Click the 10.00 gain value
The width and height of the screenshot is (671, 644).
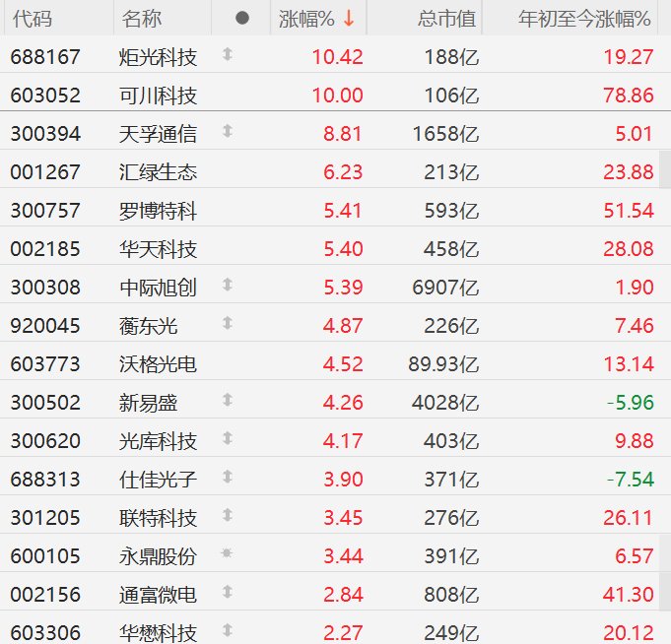(x=337, y=96)
